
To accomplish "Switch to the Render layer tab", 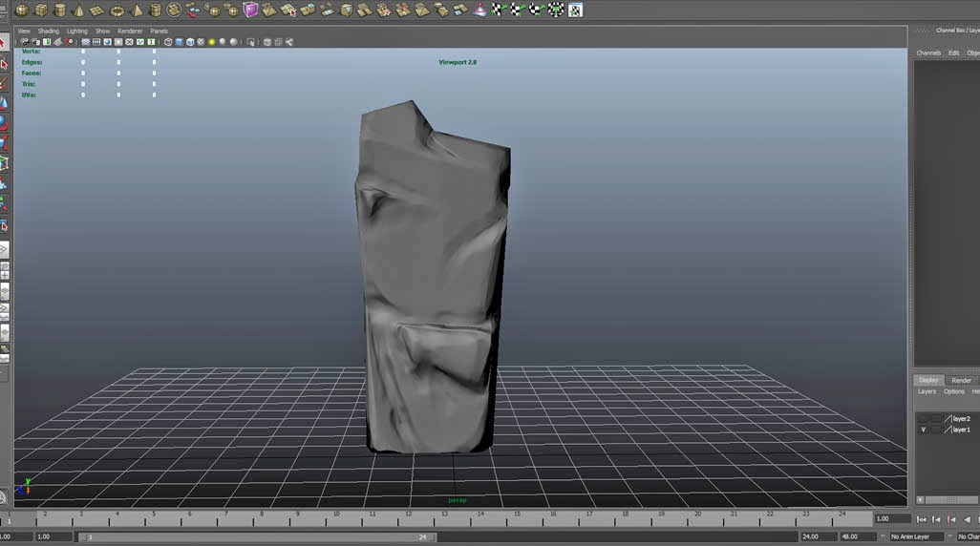I will pyautogui.click(x=960, y=380).
